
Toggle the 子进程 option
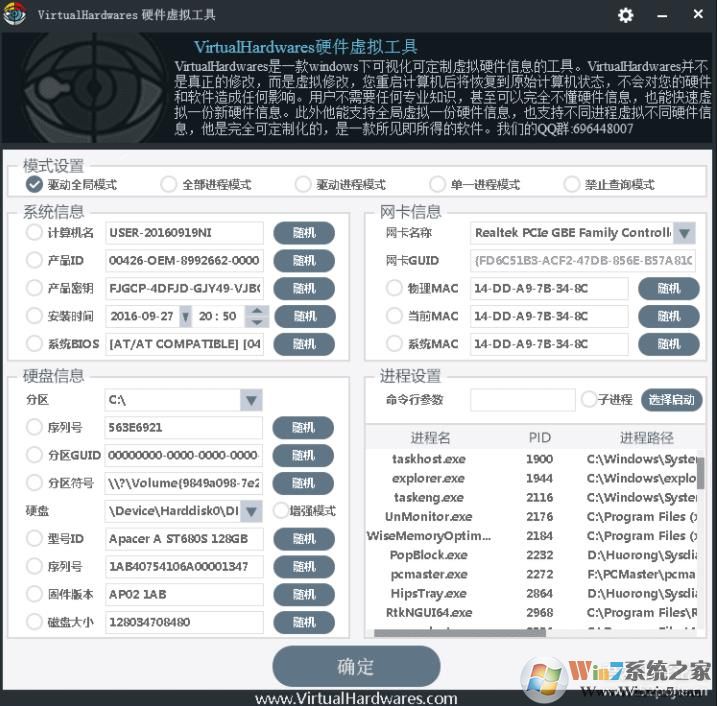pos(589,399)
